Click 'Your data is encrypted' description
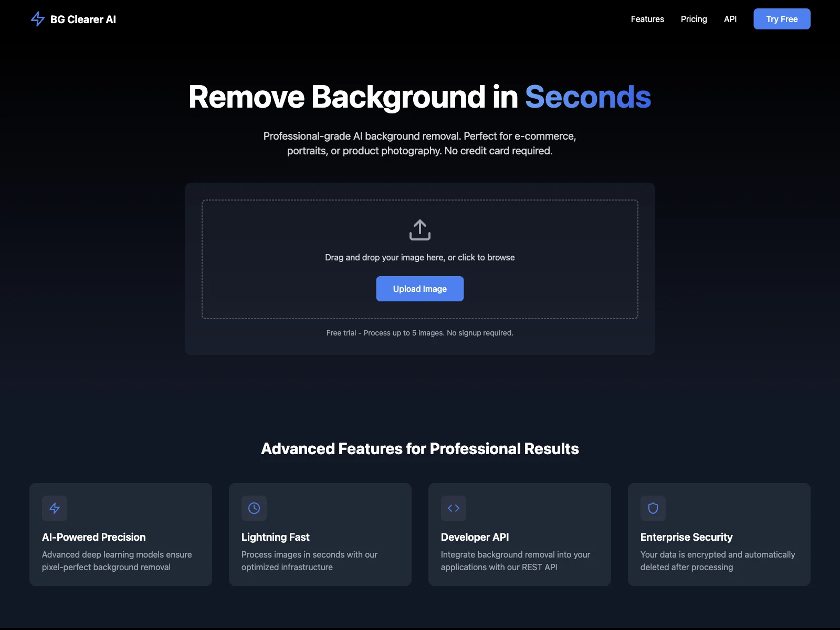The image size is (840, 630). pyautogui.click(x=718, y=561)
